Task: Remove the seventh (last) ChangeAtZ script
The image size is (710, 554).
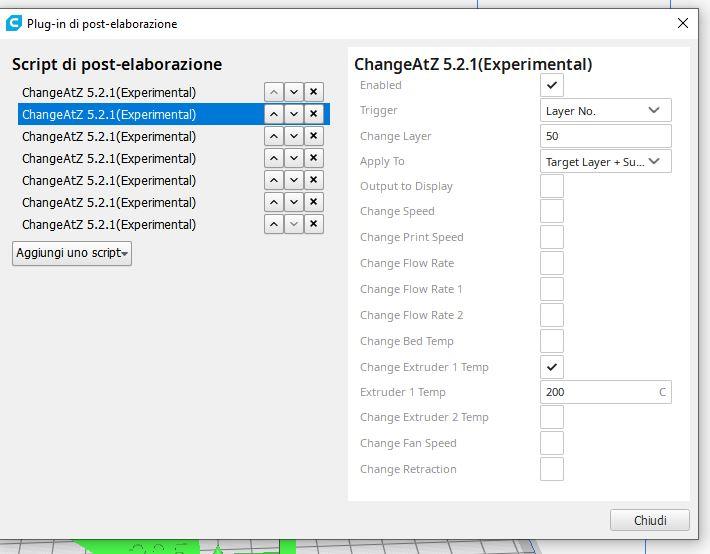Action: (x=314, y=224)
